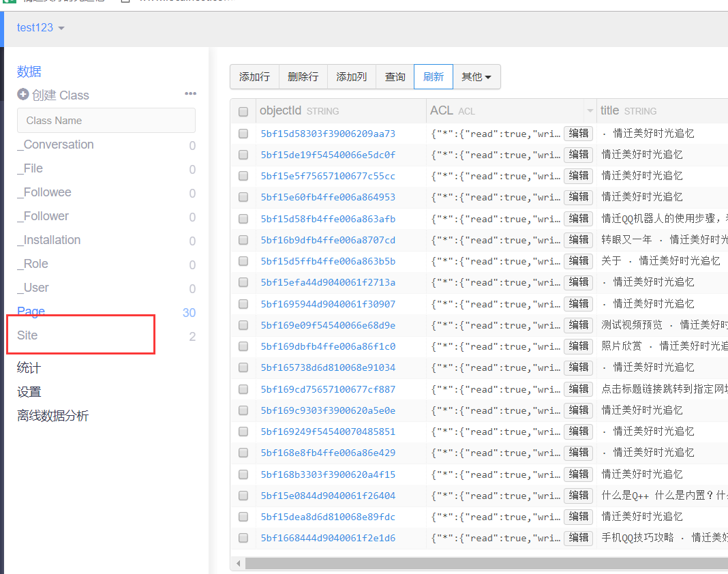Select the _Installation class
Viewport: 728px width, 574px height.
(49, 240)
